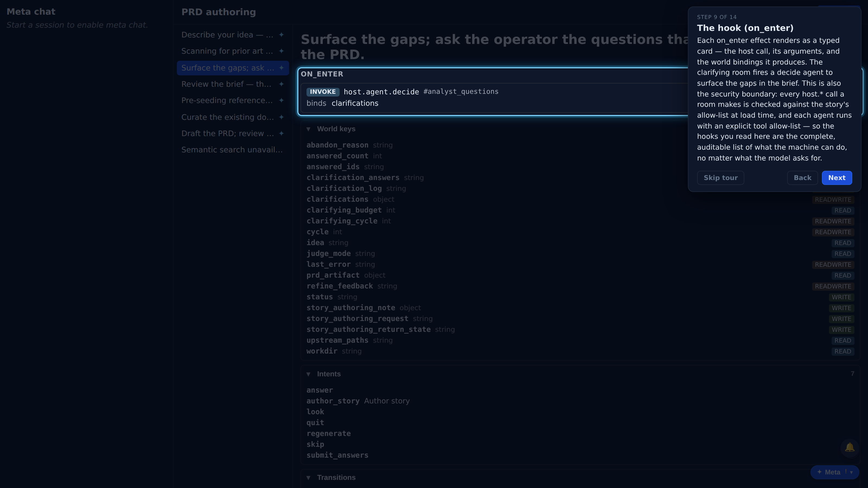Open 'Pre-seeding reference' room
Viewport: 868px width, 488px height.
coord(232,100)
